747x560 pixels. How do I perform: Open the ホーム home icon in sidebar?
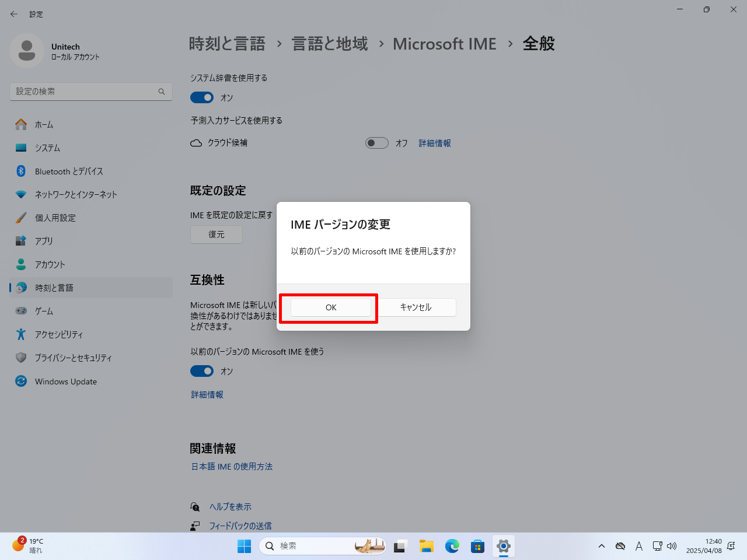pos(21,124)
